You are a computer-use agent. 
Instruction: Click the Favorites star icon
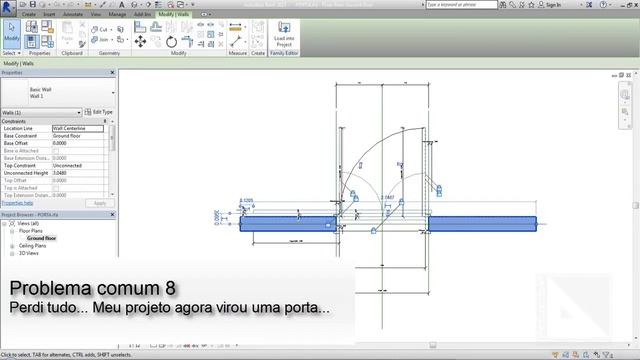[x=531, y=5]
